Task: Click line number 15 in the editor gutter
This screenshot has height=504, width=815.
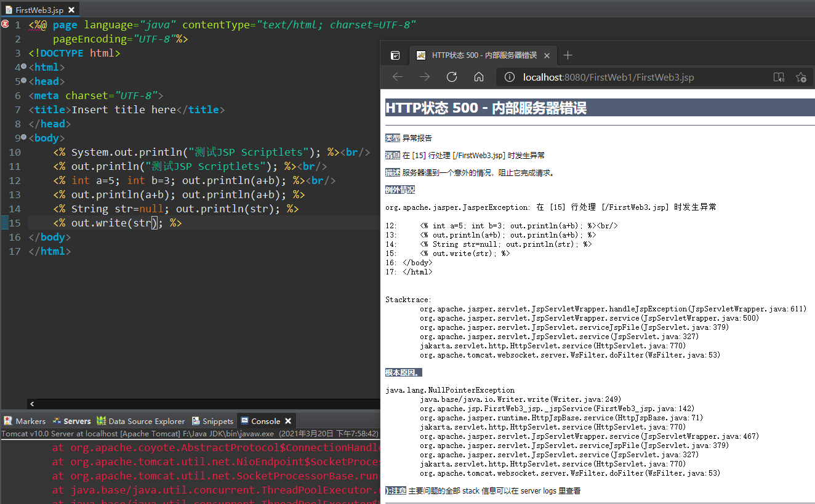Action: point(15,223)
